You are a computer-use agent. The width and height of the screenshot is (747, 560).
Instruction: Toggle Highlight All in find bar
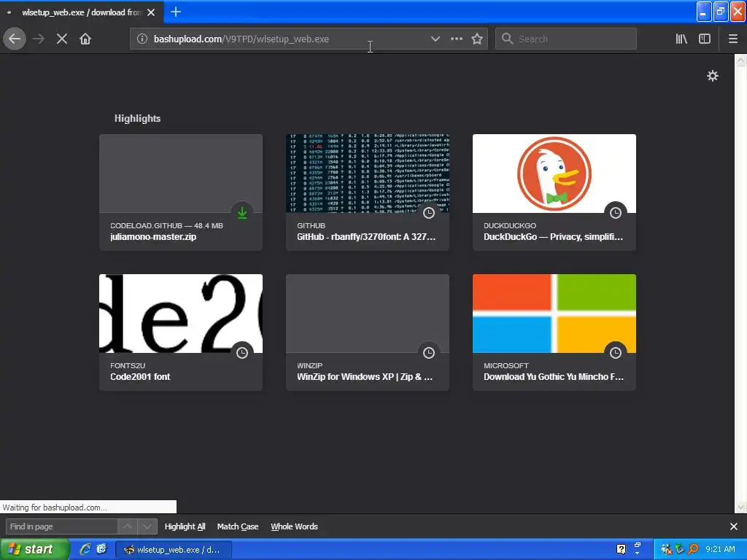click(185, 526)
